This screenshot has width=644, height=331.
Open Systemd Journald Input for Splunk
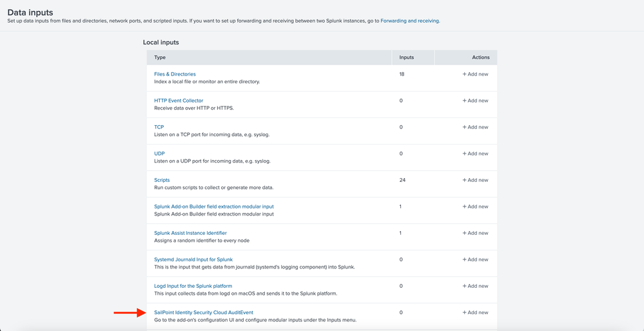(x=193, y=259)
